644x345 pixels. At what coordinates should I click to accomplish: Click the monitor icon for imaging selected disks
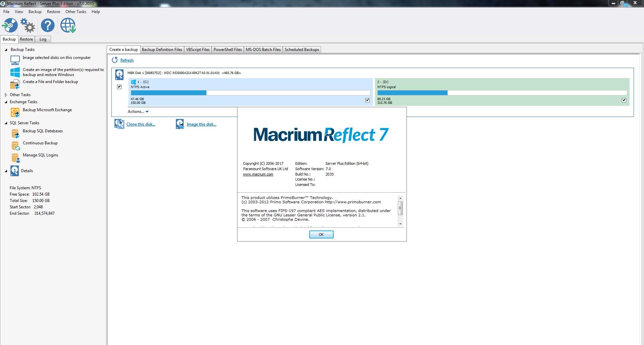click(x=15, y=60)
